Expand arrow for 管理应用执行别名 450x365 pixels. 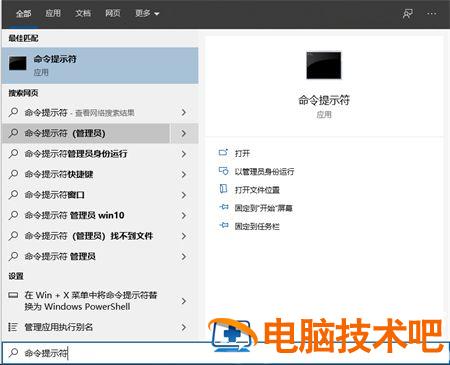tap(184, 327)
